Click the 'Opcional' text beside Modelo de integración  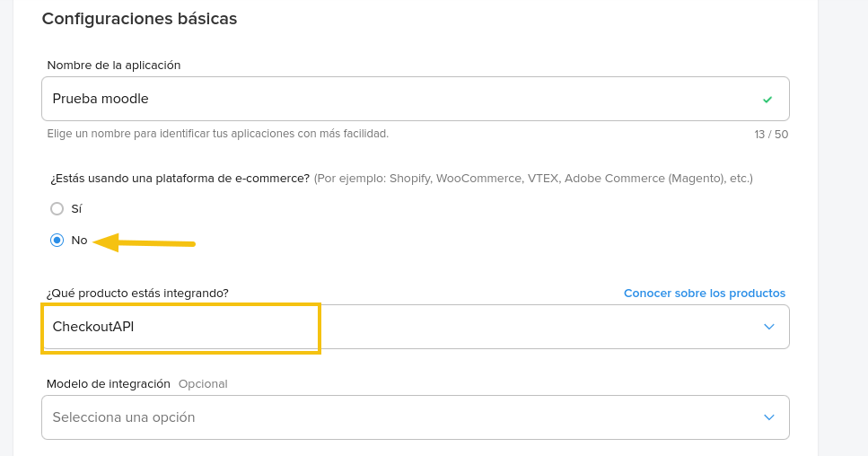(x=203, y=384)
